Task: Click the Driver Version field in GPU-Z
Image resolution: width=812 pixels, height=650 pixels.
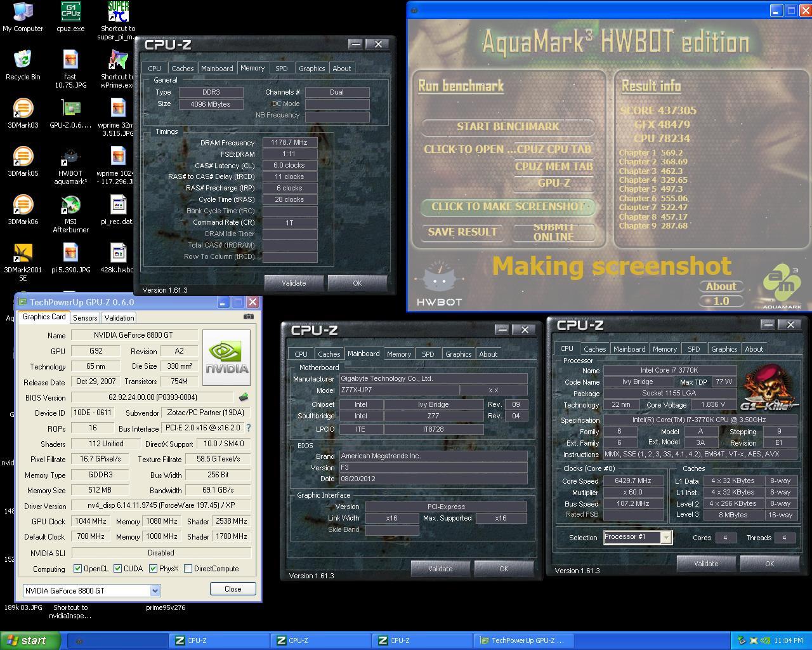Action: coord(161,506)
